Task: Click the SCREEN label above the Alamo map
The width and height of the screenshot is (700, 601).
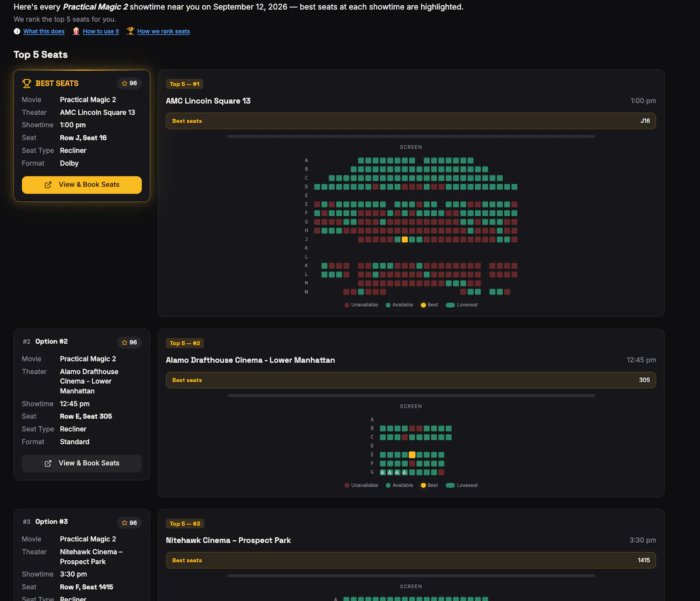Action: (411, 406)
